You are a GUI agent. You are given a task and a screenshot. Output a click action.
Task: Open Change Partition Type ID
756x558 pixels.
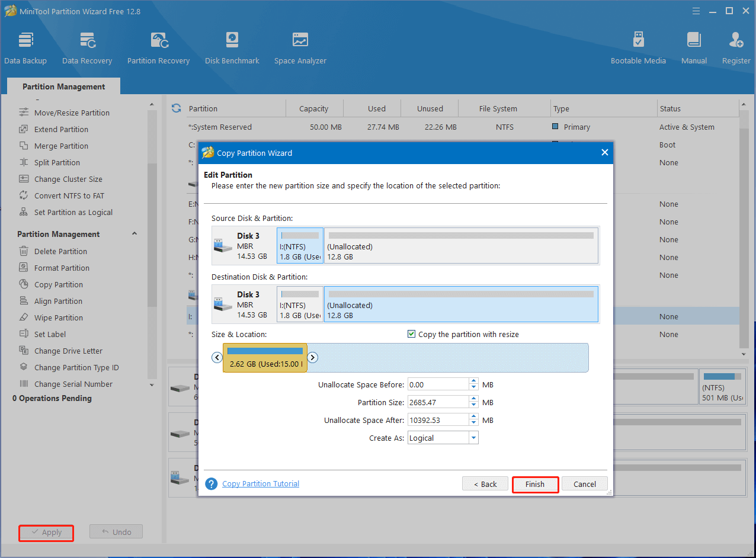[x=76, y=367]
